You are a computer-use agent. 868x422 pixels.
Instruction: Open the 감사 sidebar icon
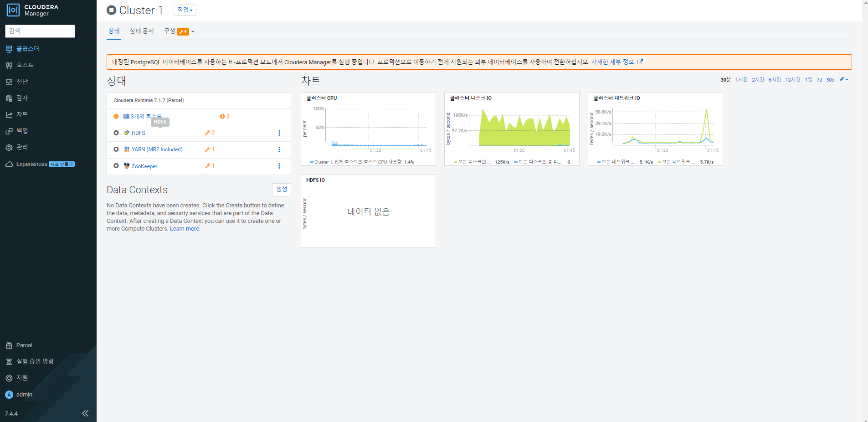pyautogui.click(x=9, y=98)
